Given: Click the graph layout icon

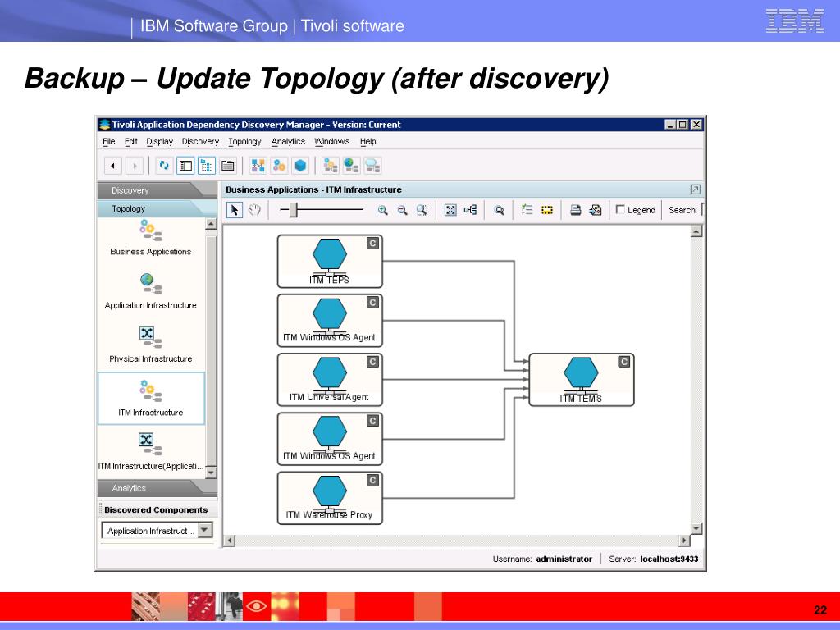Looking at the screenshot, I should click(x=470, y=210).
